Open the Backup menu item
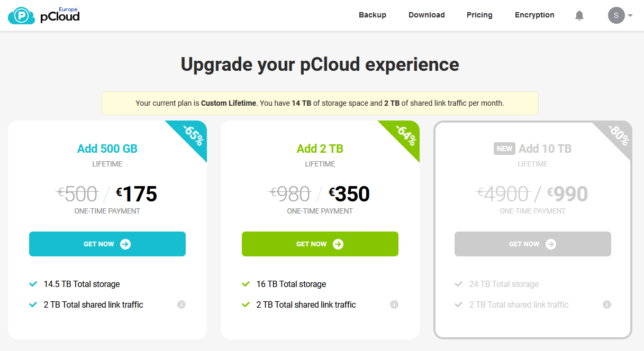 373,15
